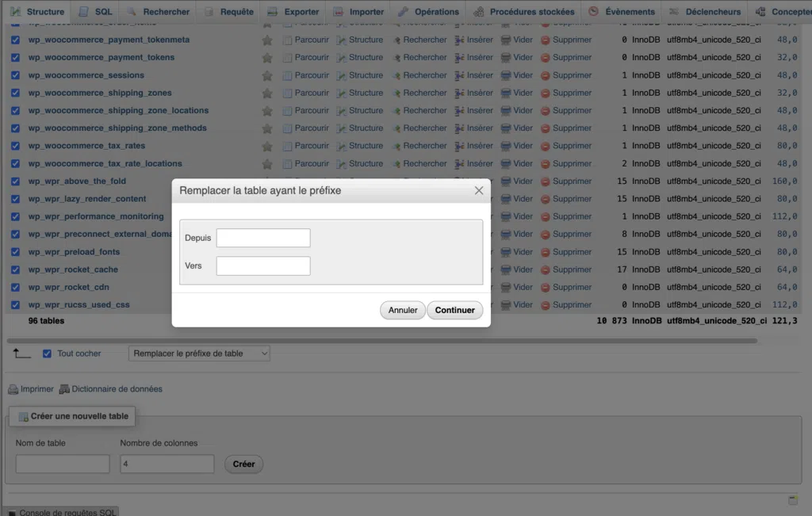This screenshot has width=812, height=516.
Task: Open the Dictionnaire de données link
Action: point(117,389)
